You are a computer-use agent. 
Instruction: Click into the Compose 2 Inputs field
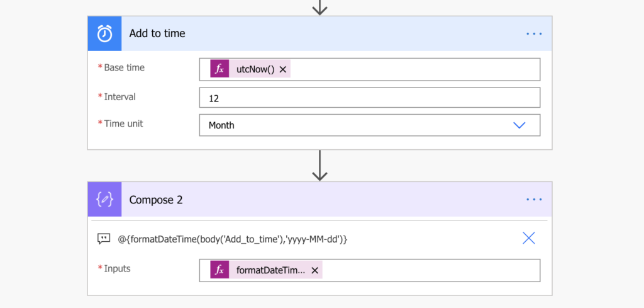(x=370, y=270)
